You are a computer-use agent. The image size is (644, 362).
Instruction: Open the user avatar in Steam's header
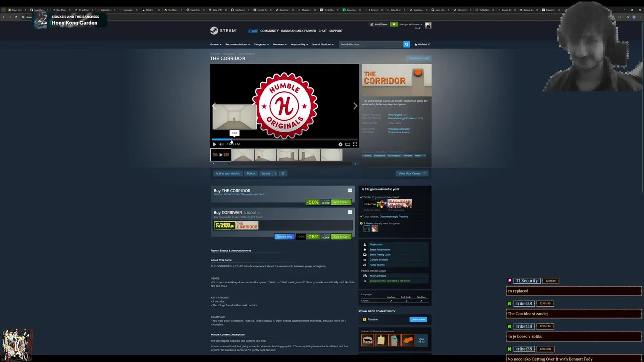tap(428, 25)
